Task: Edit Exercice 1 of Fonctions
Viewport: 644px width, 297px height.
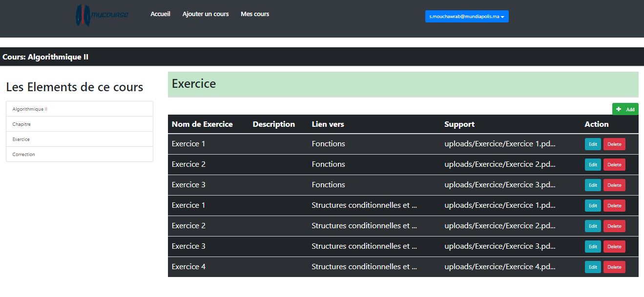Action: point(593,144)
